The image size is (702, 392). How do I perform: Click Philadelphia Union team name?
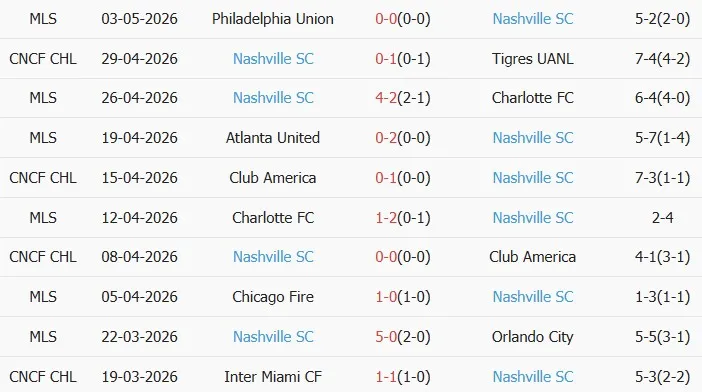pyautogui.click(x=273, y=19)
